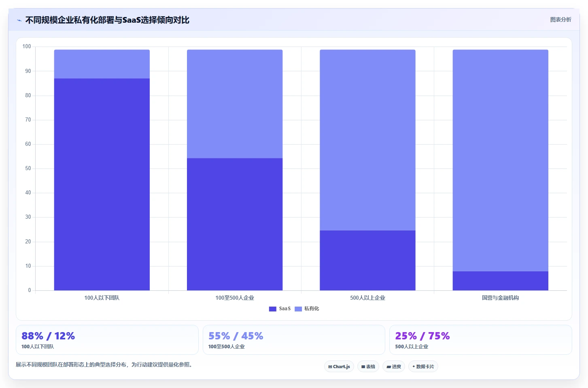Click the y-axis tick label 60
Image resolution: width=588 pixels, height=388 pixels.
point(28,144)
